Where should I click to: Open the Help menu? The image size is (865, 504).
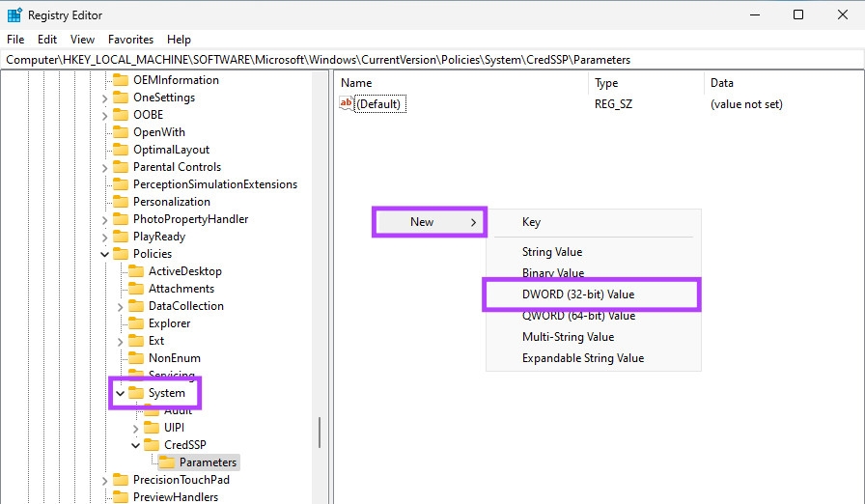coord(179,40)
